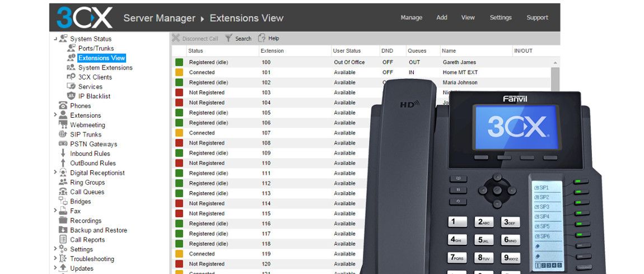
Task: Click the System Extensions icon
Action: pos(71,67)
